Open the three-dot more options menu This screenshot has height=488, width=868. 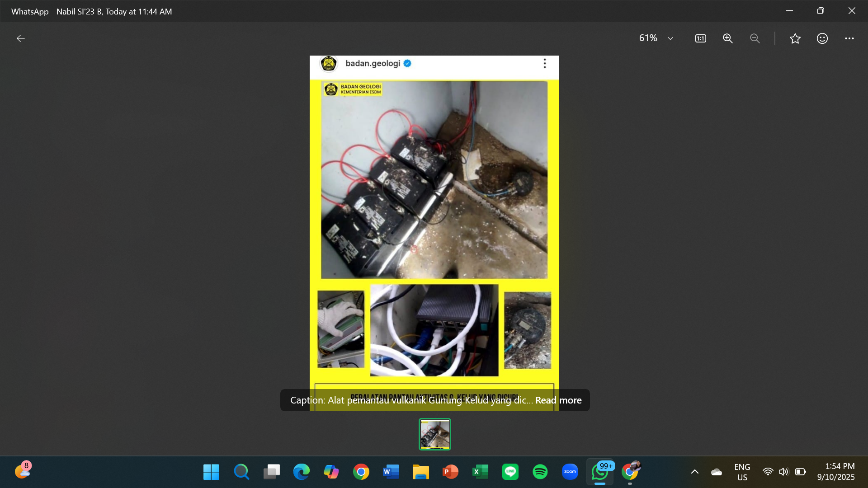pyautogui.click(x=849, y=38)
